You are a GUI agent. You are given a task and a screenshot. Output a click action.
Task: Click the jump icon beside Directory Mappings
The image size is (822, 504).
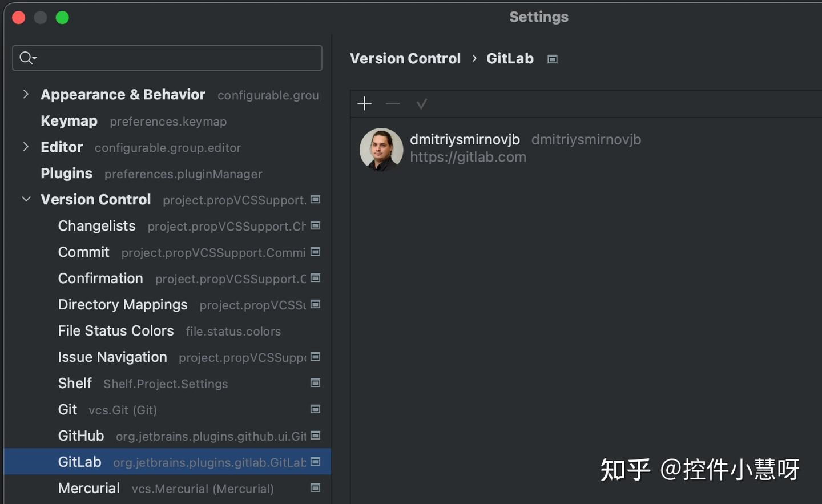pos(315,305)
